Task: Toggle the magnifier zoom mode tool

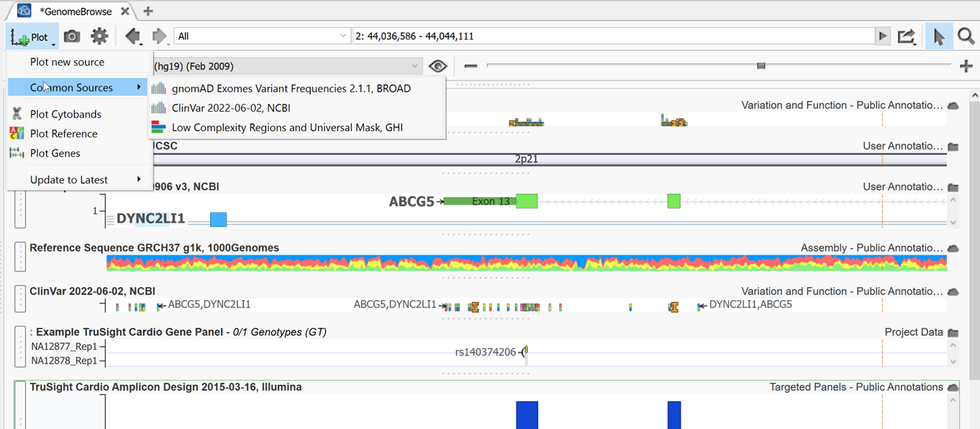Action: pos(966,36)
